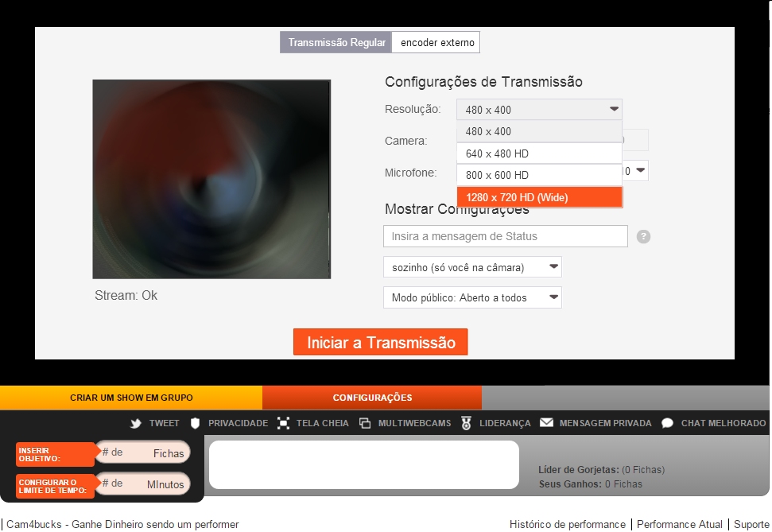Click the Twitter bird Tweet icon
This screenshot has width=772, height=532.
point(136,423)
